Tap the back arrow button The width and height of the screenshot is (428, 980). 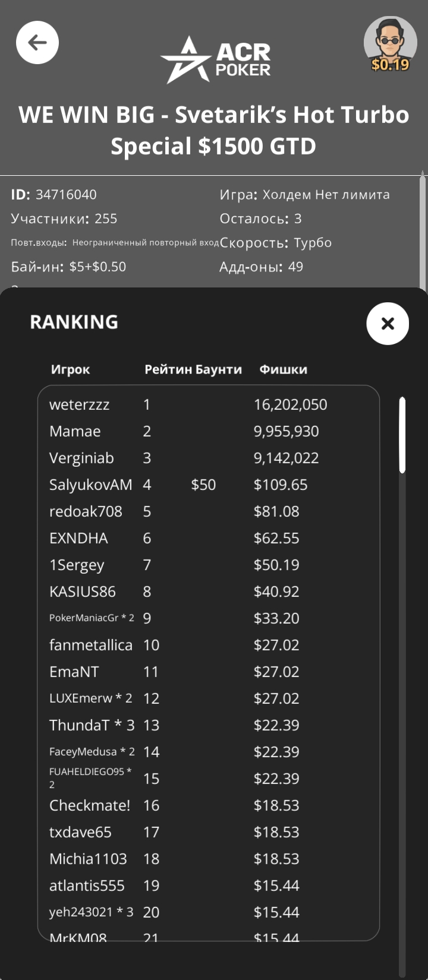click(37, 43)
